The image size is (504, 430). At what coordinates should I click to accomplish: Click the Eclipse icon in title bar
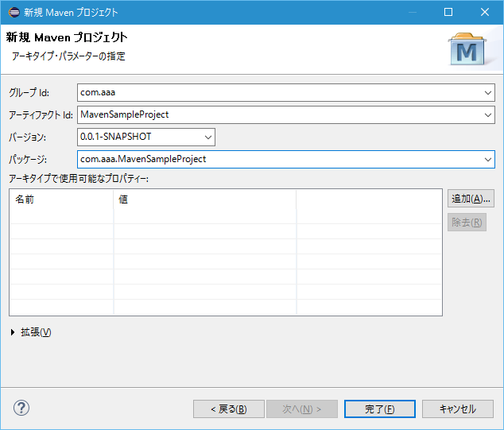[14, 12]
